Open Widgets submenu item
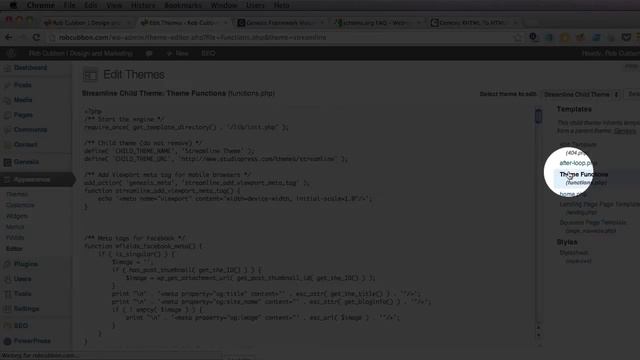 coord(17,216)
